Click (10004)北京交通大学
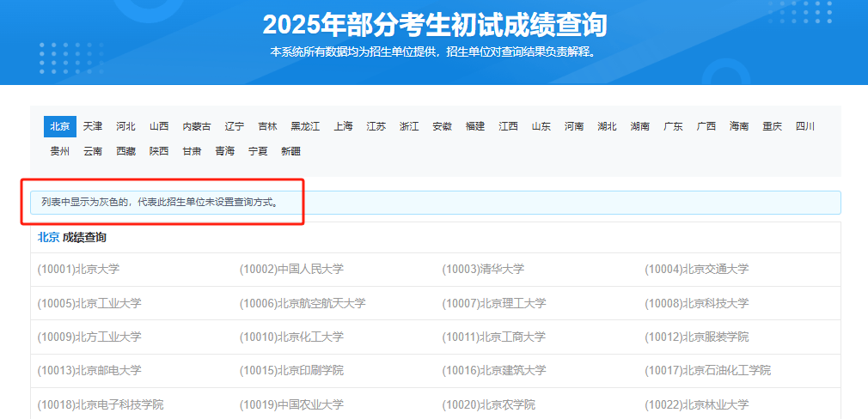Screen dimensions: 868x419 pyautogui.click(x=696, y=270)
